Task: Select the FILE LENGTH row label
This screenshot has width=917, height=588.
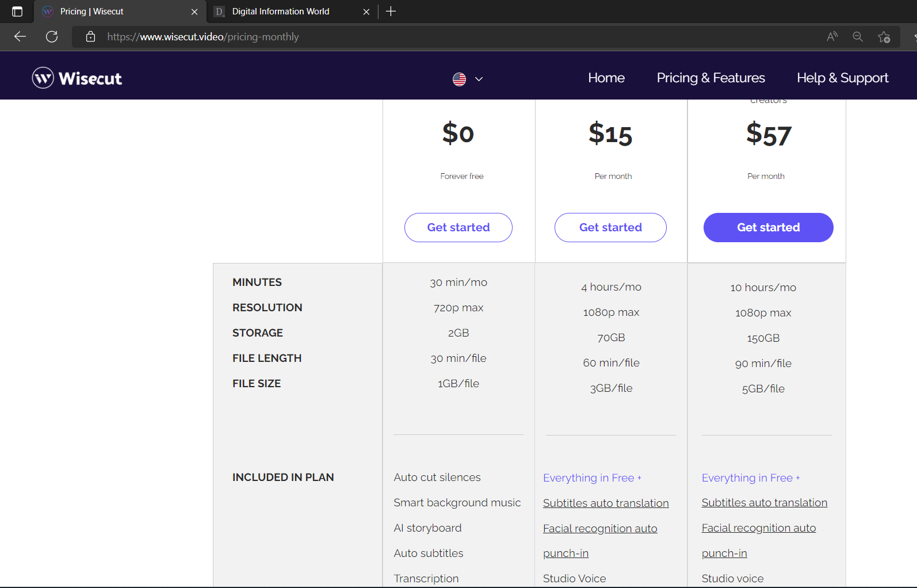Action: [x=267, y=358]
